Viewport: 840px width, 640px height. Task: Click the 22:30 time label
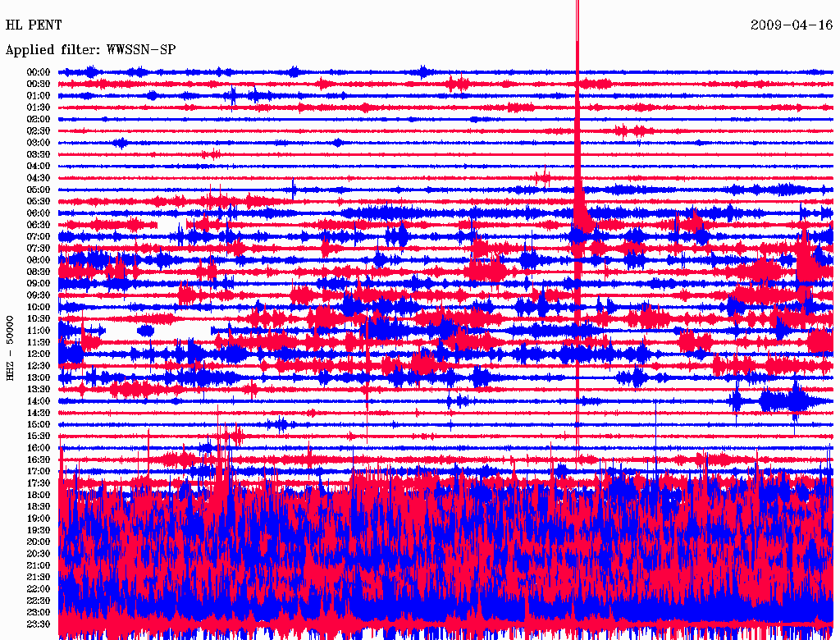click(x=39, y=601)
